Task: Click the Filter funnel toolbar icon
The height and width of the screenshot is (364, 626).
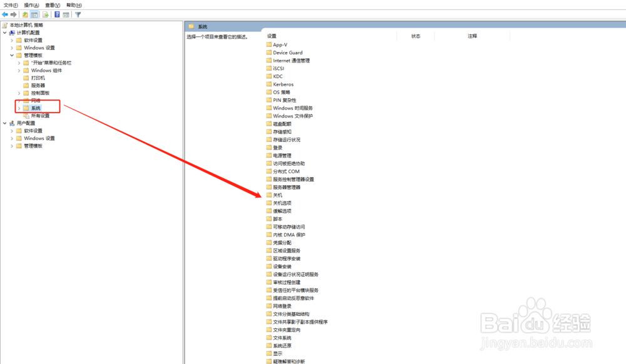Action: 78,15
